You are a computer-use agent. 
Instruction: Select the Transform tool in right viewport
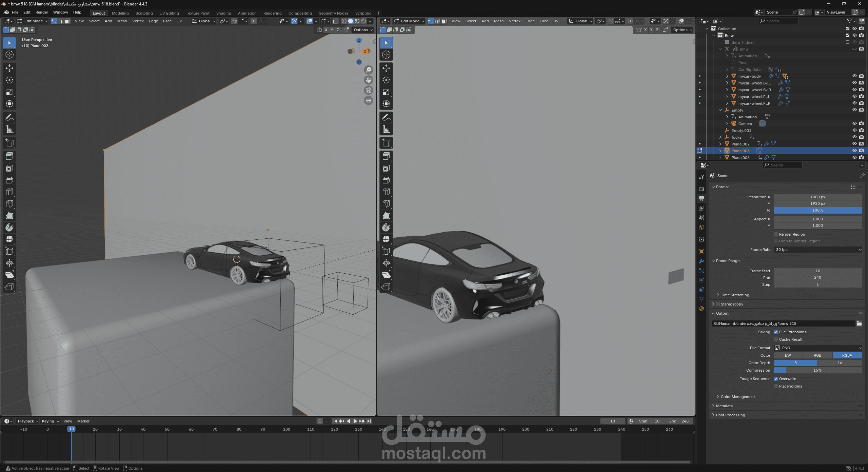[386, 104]
